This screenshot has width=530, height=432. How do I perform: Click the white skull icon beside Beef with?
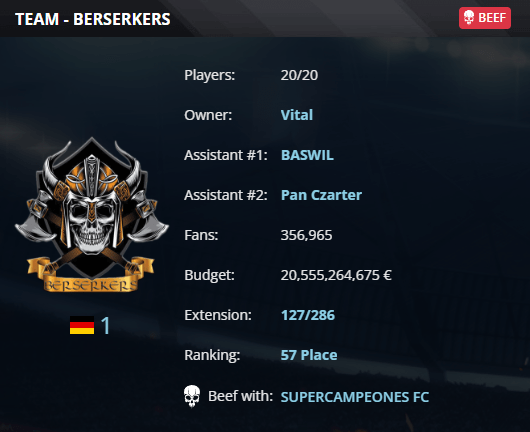192,396
